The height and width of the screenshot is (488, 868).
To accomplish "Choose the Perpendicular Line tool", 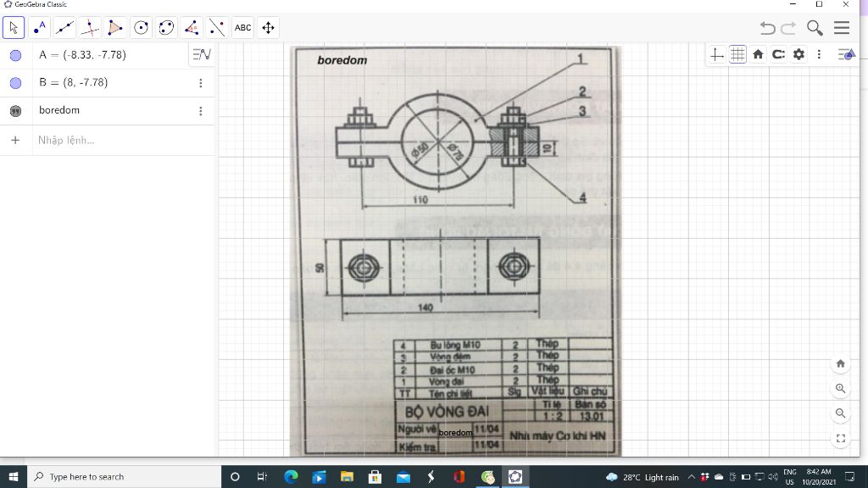I will pyautogui.click(x=90, y=28).
